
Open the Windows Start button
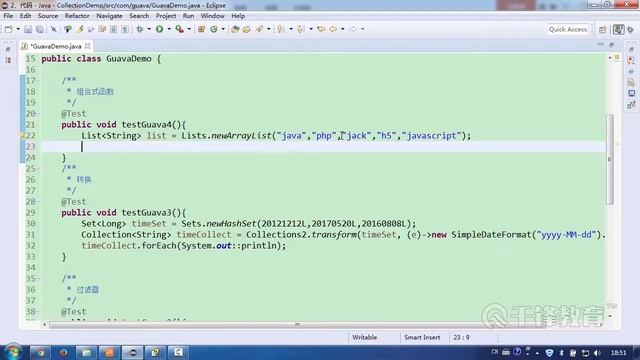click(13, 352)
